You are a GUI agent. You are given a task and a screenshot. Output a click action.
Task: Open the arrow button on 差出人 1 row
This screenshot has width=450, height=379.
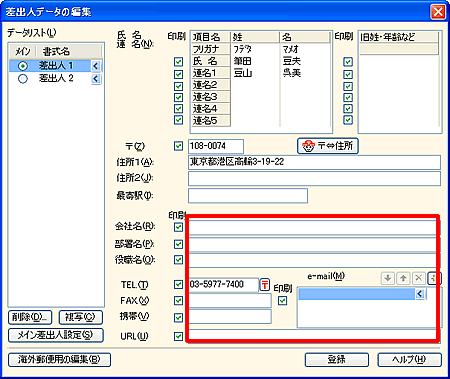click(96, 66)
